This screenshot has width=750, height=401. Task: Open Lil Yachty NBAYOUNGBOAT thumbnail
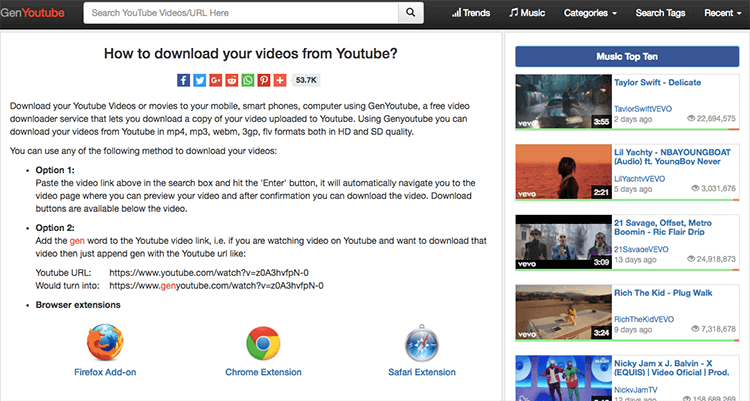click(x=563, y=172)
